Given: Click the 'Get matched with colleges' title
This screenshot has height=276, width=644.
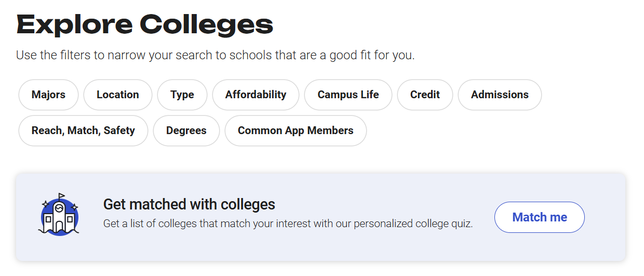Looking at the screenshot, I should pyautogui.click(x=189, y=204).
